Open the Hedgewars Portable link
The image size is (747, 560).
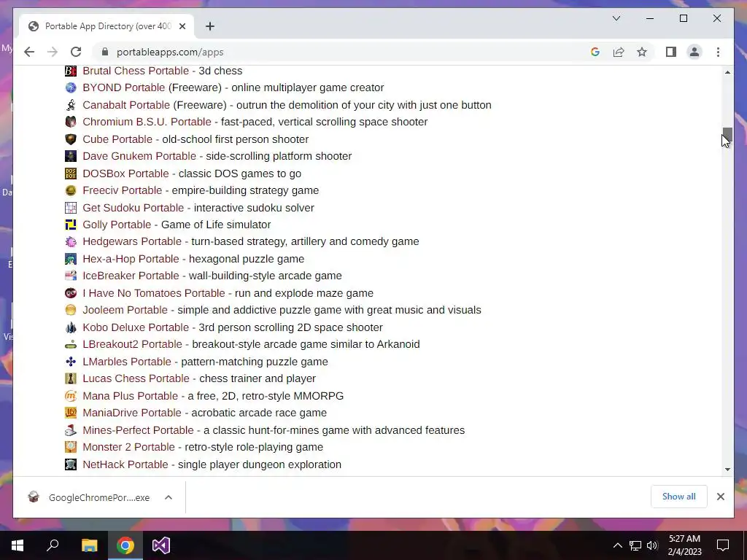click(132, 241)
